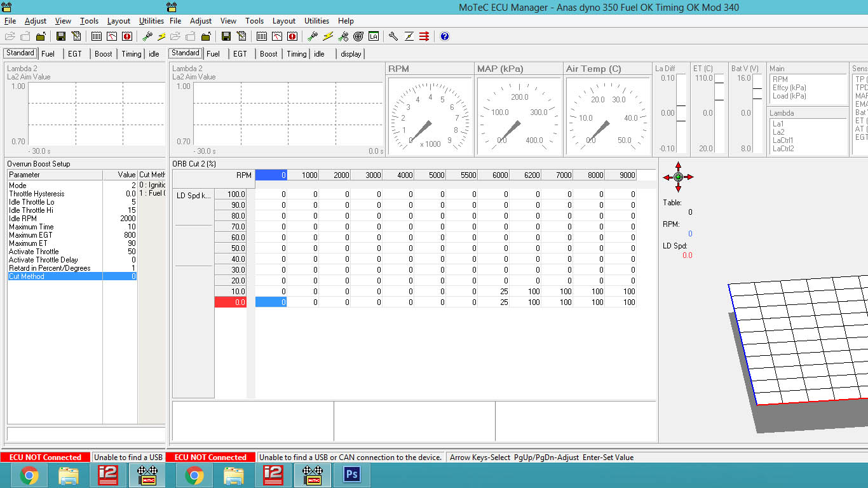The width and height of the screenshot is (868, 488).
Task: Open the Adjust menu in right window
Action: [x=201, y=21]
